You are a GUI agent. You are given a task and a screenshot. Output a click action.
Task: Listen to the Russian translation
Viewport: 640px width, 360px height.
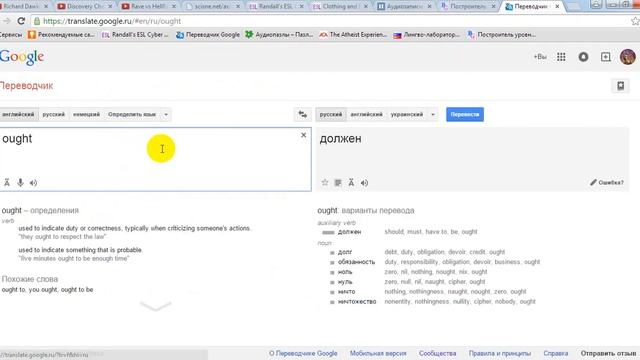coord(364,183)
